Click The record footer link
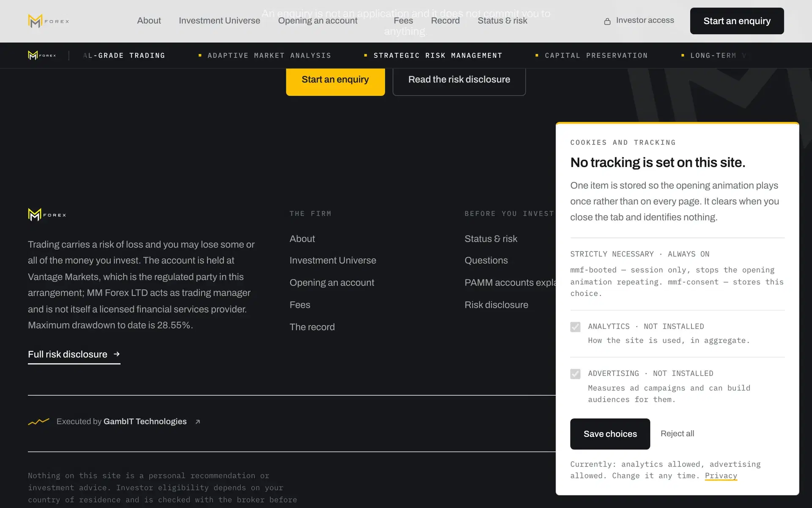 click(312, 327)
